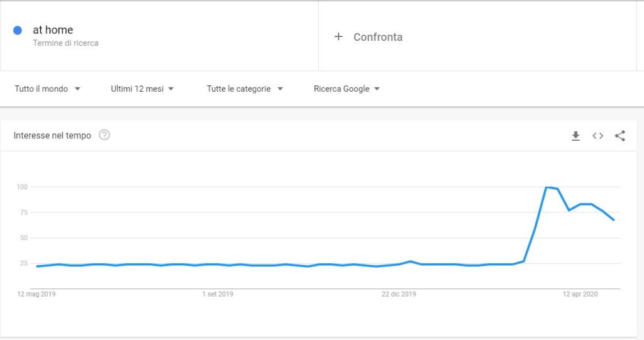The image size is (644, 340).
Task: Click the blue dot for at home
Action: [18, 30]
